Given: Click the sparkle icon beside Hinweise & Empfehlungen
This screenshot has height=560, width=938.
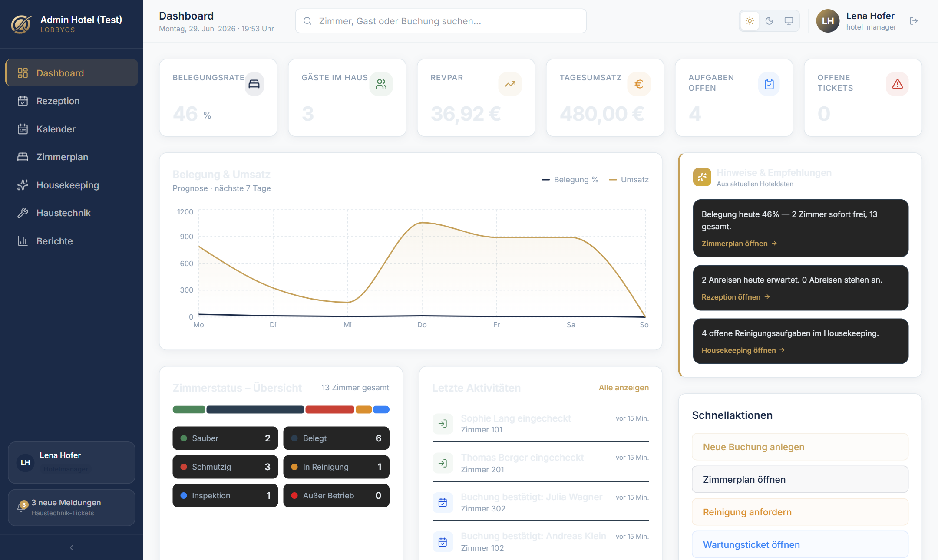Looking at the screenshot, I should pos(702,177).
